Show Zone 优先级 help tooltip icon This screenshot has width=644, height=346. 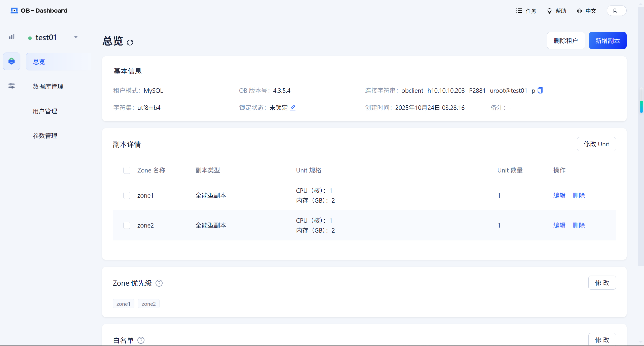(x=159, y=283)
